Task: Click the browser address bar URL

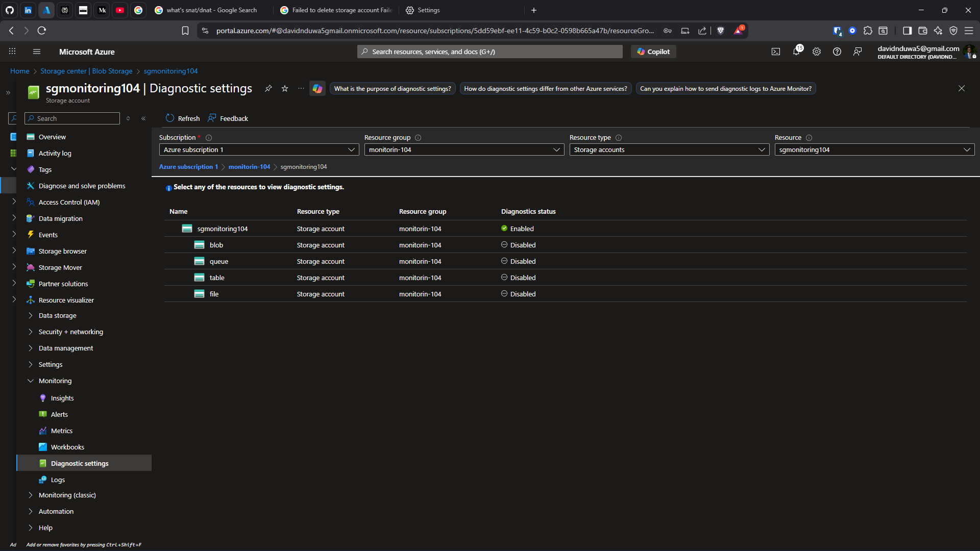Action: (435, 31)
